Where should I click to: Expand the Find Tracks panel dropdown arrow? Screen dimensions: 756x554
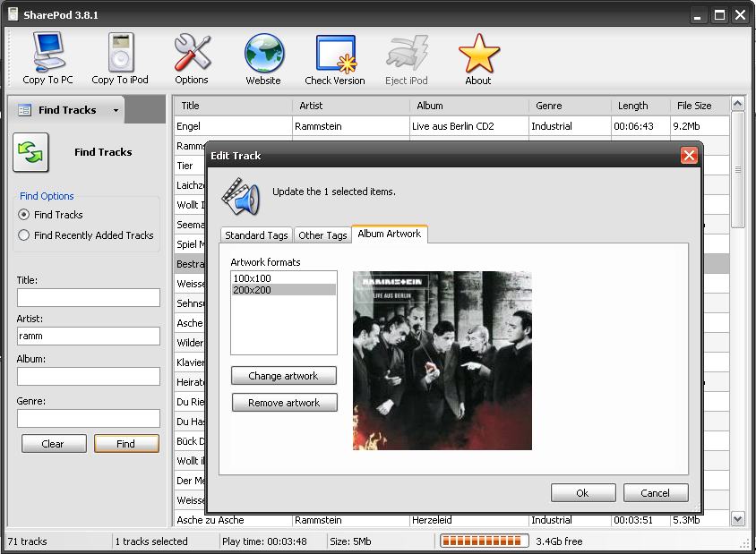pyautogui.click(x=116, y=110)
